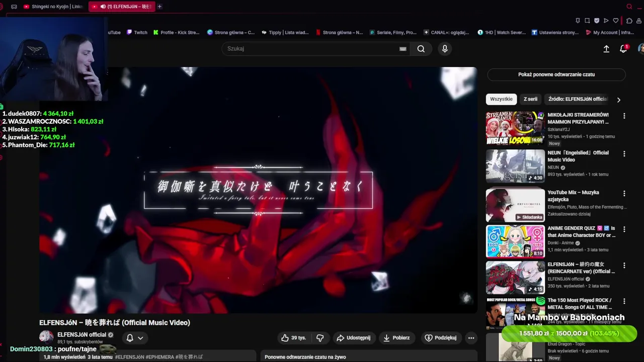Click the browser player arrow icon

tap(606, 21)
